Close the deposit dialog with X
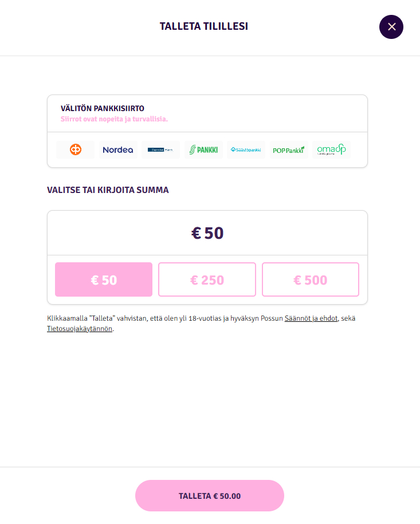The width and height of the screenshot is (420, 524). 391,26
